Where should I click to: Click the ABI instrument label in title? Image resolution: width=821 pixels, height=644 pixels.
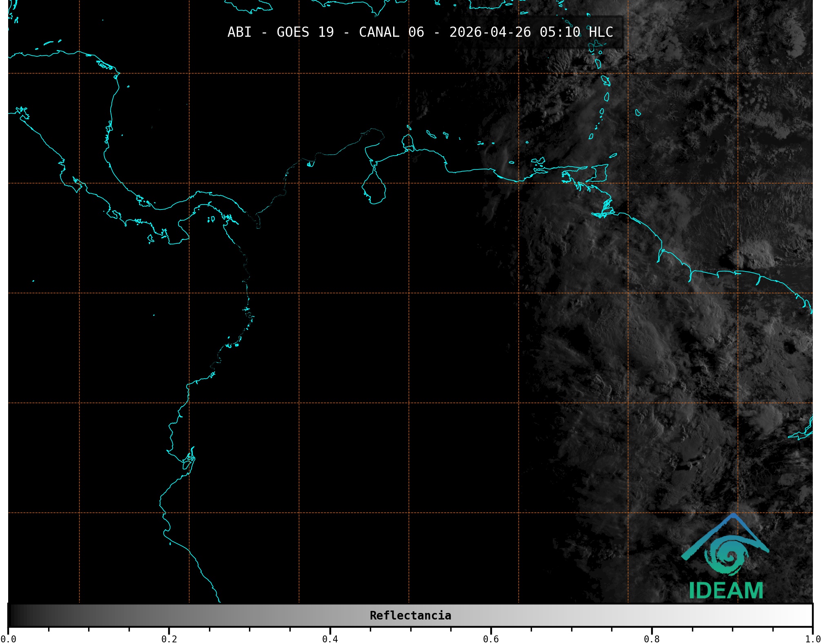click(x=239, y=32)
